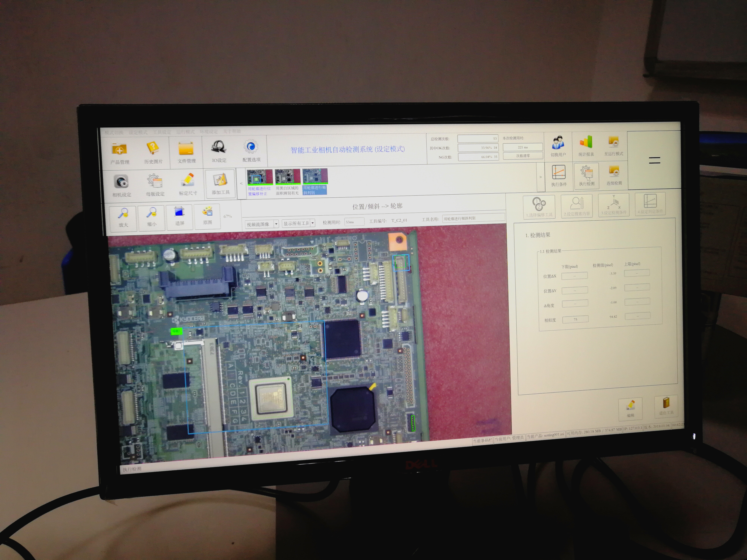Open 设定模式 menu

tap(138, 132)
